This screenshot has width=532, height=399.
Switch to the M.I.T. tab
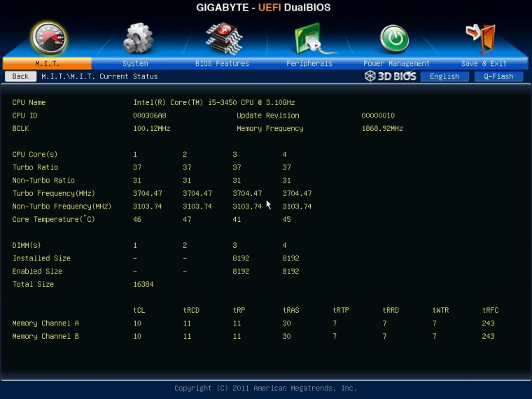[x=47, y=64]
